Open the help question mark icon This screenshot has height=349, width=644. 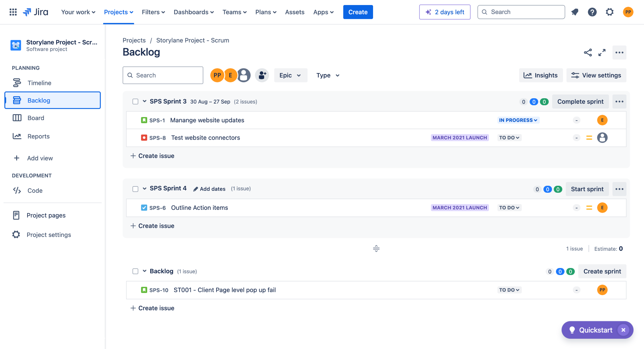[592, 12]
